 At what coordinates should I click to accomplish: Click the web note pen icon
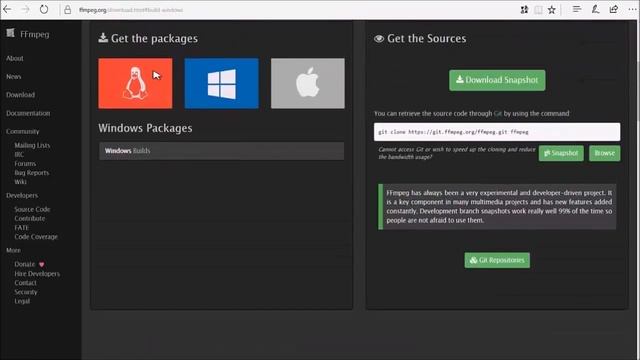tap(596, 9)
